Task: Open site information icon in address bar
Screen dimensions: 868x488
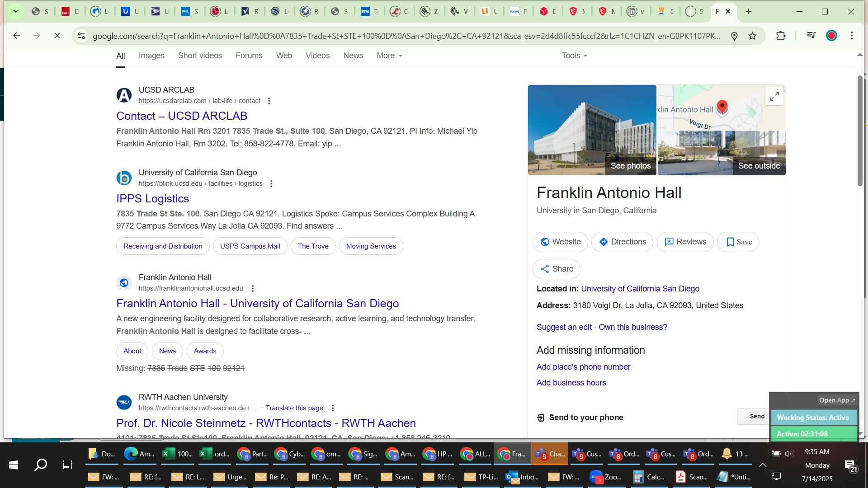Action: [x=81, y=36]
